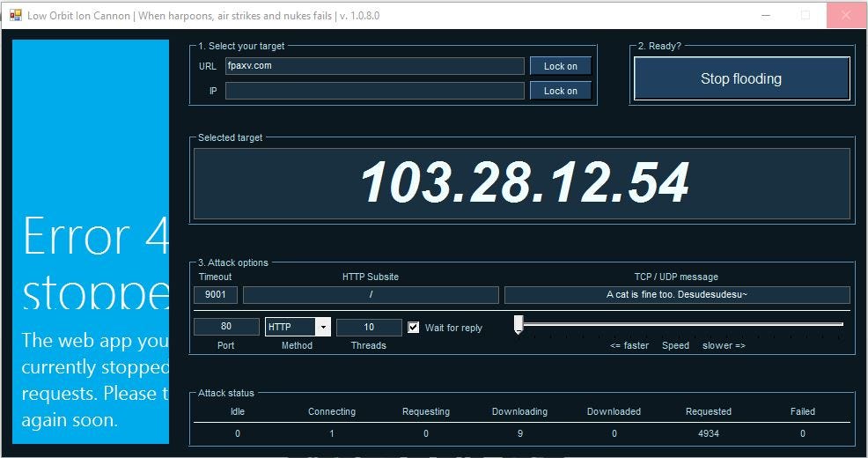Click the Wait for reply label
The image size is (868, 458).
pos(453,328)
